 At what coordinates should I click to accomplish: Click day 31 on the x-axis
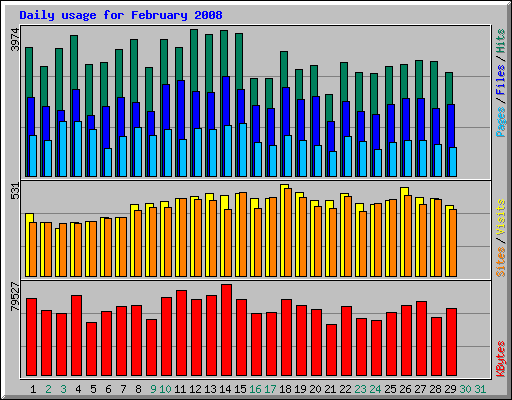[480, 389]
